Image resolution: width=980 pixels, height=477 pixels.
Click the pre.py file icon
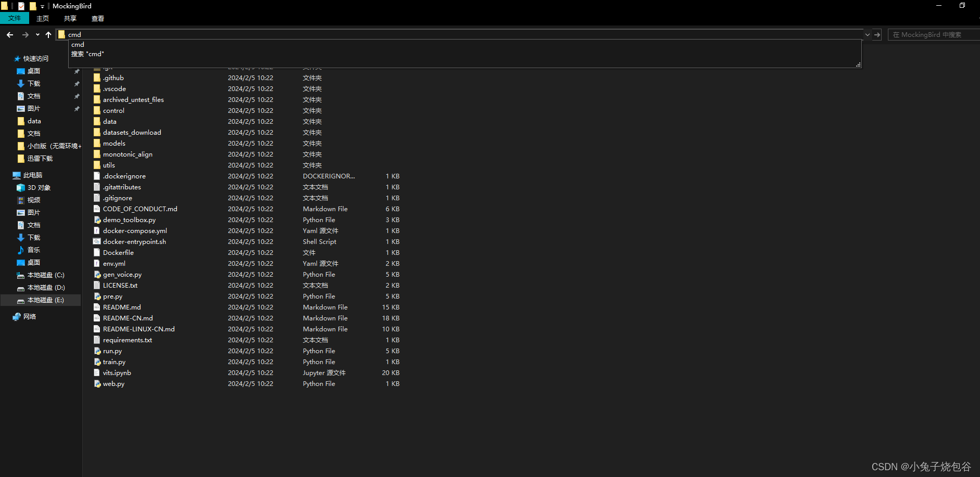97,296
